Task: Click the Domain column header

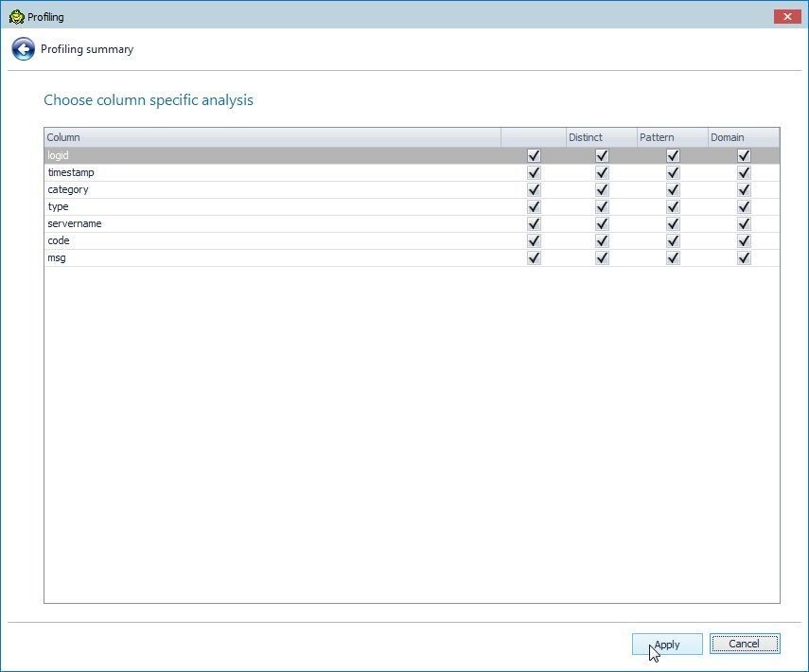Action: pos(744,137)
